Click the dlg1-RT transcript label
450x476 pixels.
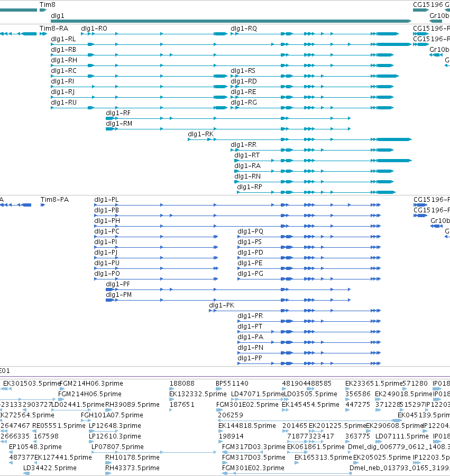[x=247, y=155]
